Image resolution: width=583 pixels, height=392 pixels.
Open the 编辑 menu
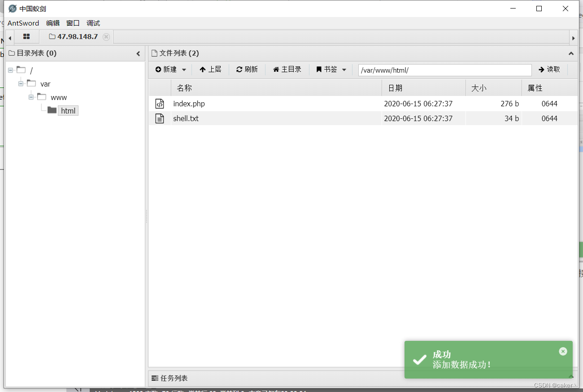(53, 23)
